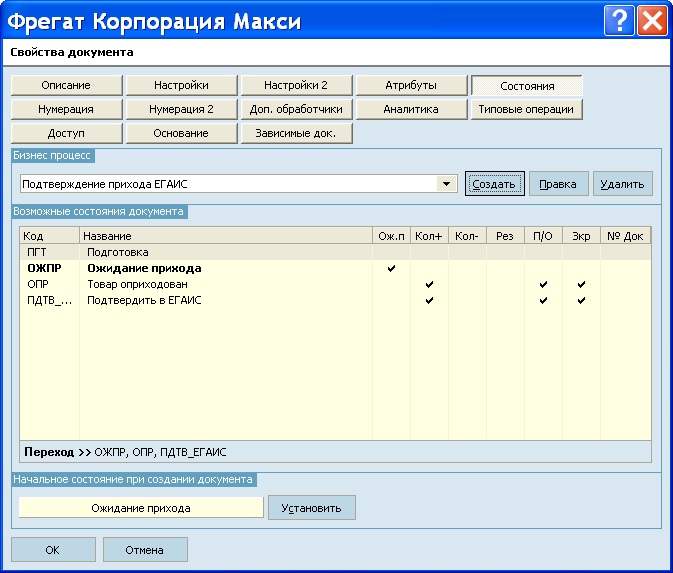Image resolution: width=673 pixels, height=573 pixels.
Task: Toggle Ож.п checkmark for Ожидание прихода row
Action: tap(391, 269)
